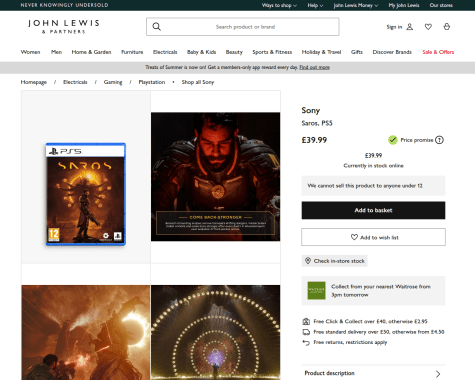Follow the Find out more link
This screenshot has width=475, height=380.
click(x=314, y=67)
